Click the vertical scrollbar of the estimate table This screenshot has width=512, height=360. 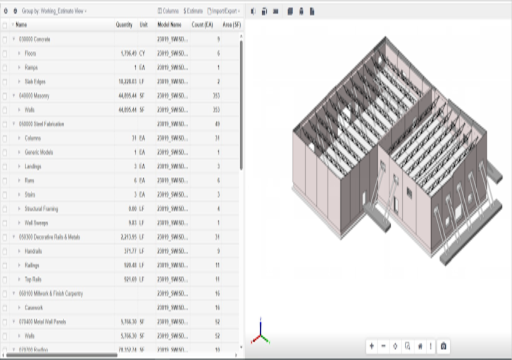pos(241,105)
